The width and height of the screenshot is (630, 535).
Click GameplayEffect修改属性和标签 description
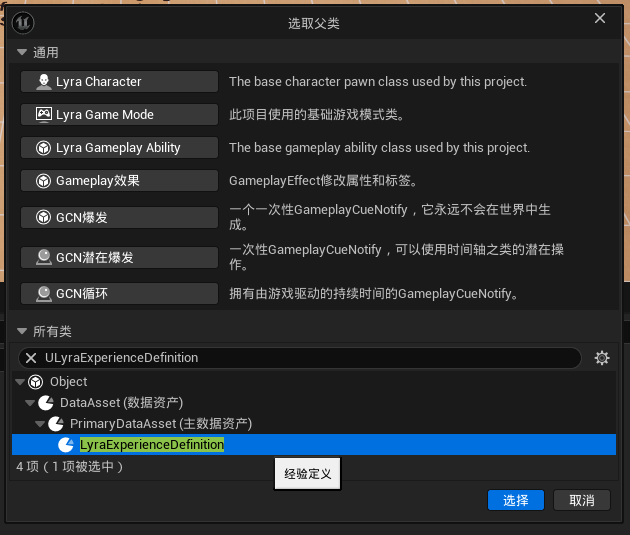(323, 181)
